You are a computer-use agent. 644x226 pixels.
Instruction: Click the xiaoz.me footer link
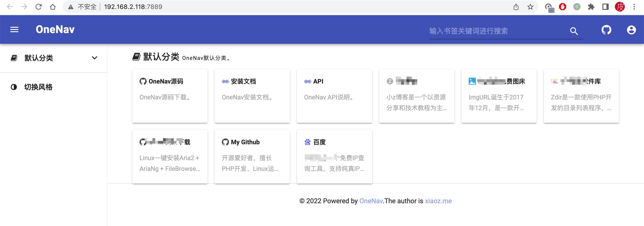(438, 201)
